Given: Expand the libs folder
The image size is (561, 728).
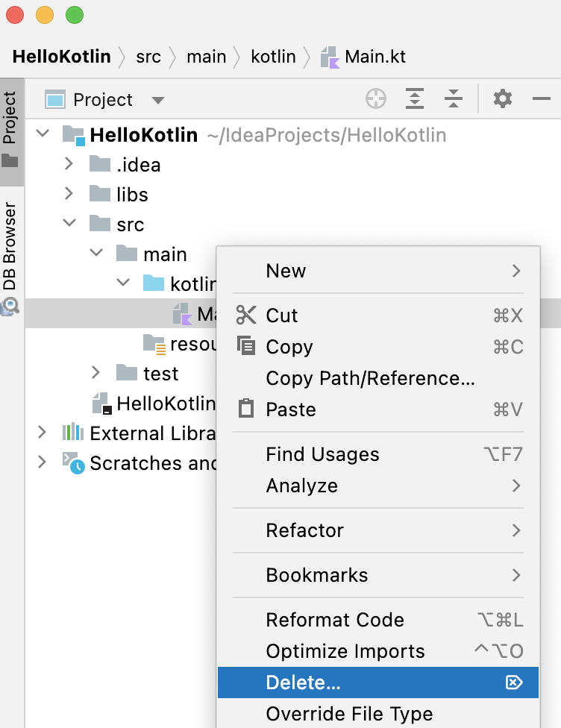Looking at the screenshot, I should click(x=69, y=193).
